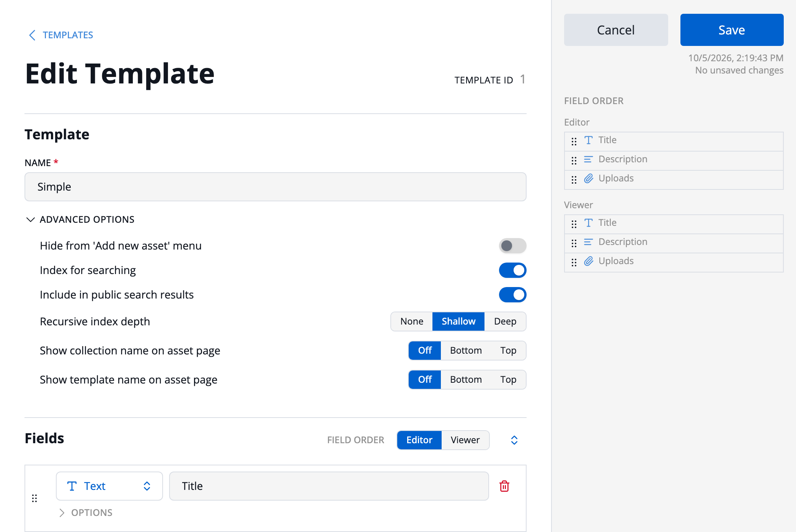Grab the Title field row drag handle
796x532 pixels.
(34, 498)
